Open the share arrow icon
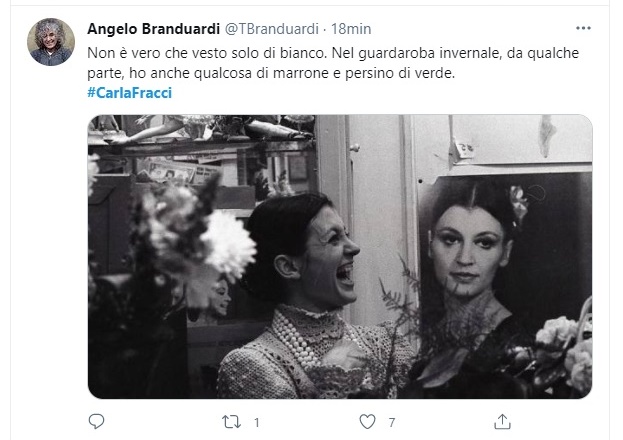This screenshot has height=440, width=623. [x=502, y=422]
